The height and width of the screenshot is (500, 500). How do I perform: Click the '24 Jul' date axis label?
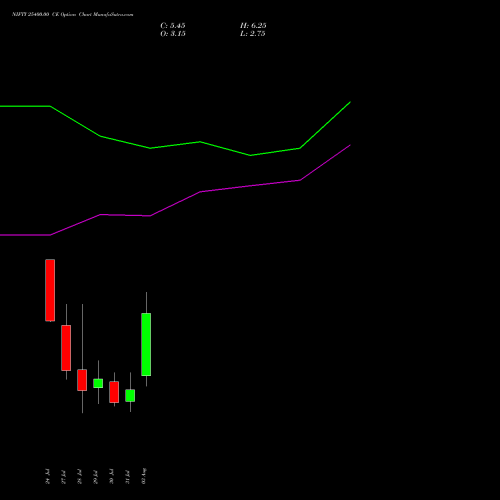(x=48, y=477)
